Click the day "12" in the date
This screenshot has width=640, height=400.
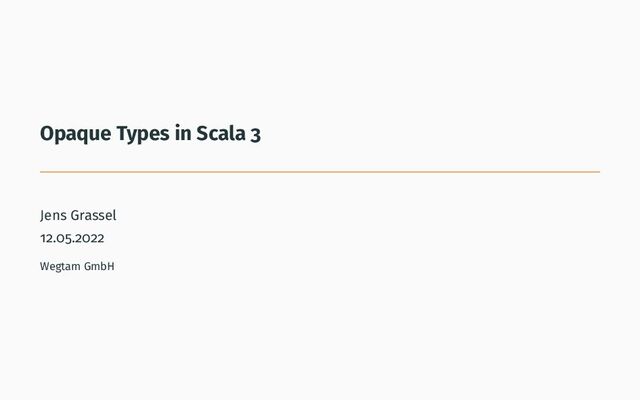[44, 238]
